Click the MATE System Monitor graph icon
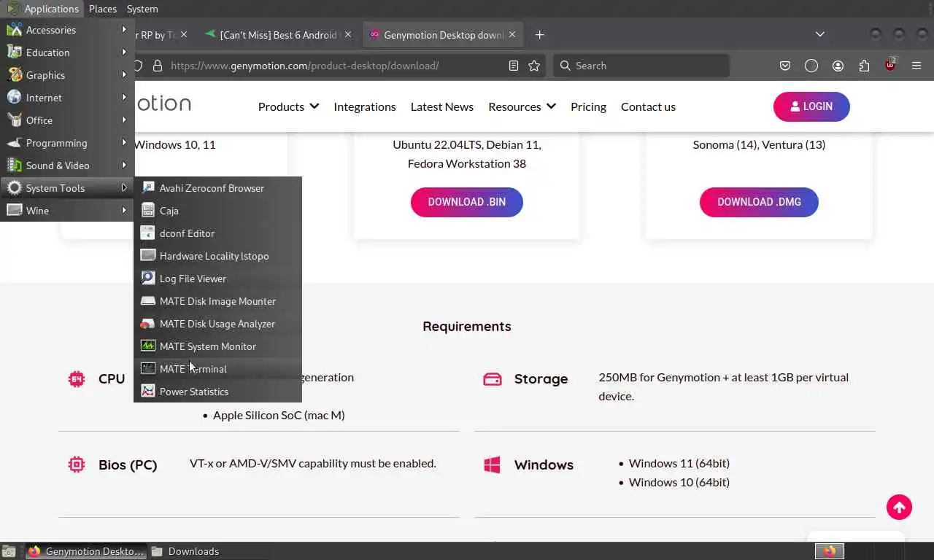934x560 pixels. click(148, 346)
